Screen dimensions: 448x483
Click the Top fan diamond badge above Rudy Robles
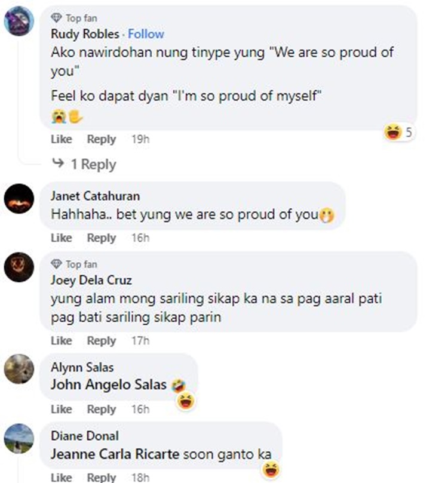(57, 19)
